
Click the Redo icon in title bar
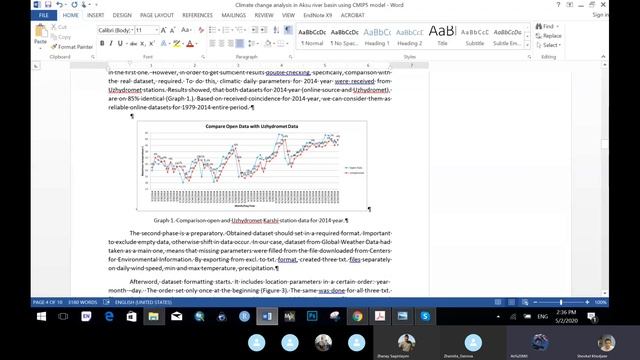click(x=74, y=4)
